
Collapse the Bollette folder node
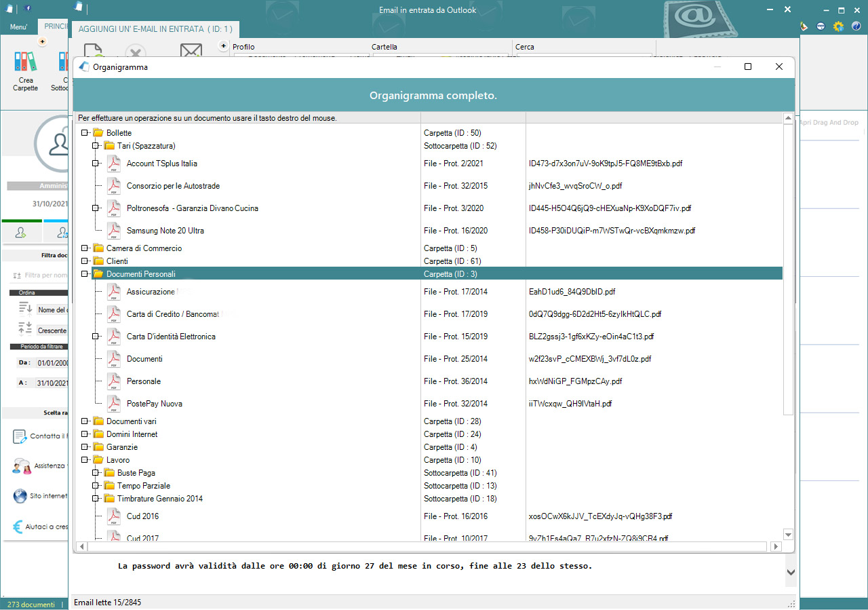coord(85,133)
